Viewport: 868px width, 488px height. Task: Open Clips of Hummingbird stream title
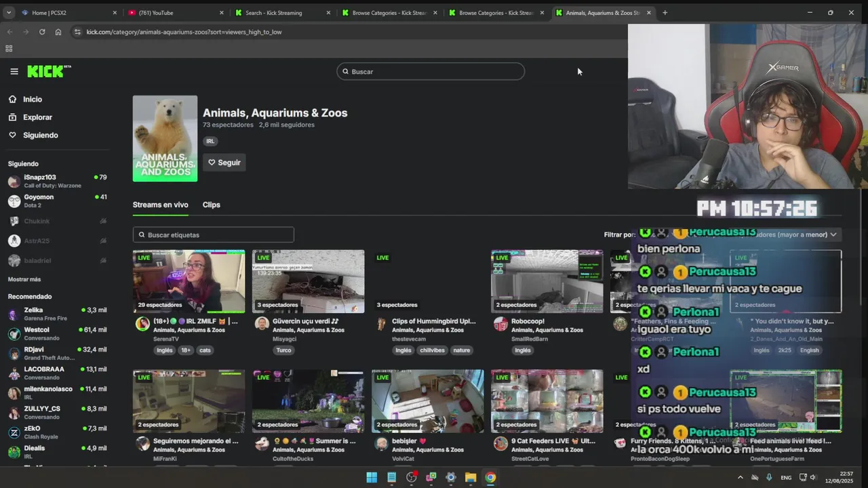tap(434, 321)
